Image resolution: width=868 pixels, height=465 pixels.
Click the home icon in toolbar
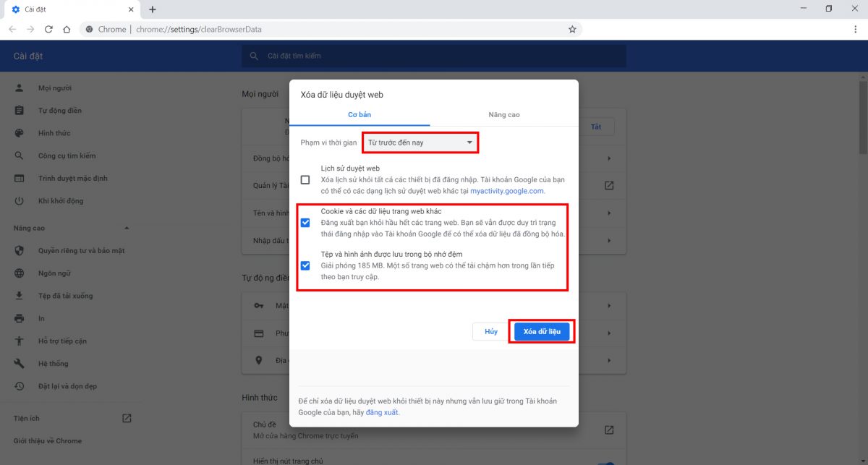pyautogui.click(x=67, y=30)
